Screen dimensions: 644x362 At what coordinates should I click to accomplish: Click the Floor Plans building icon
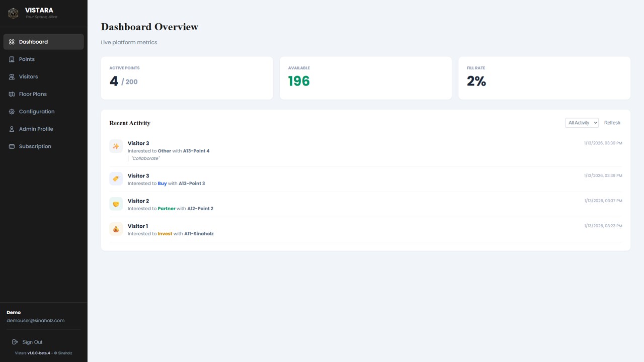(x=11, y=94)
